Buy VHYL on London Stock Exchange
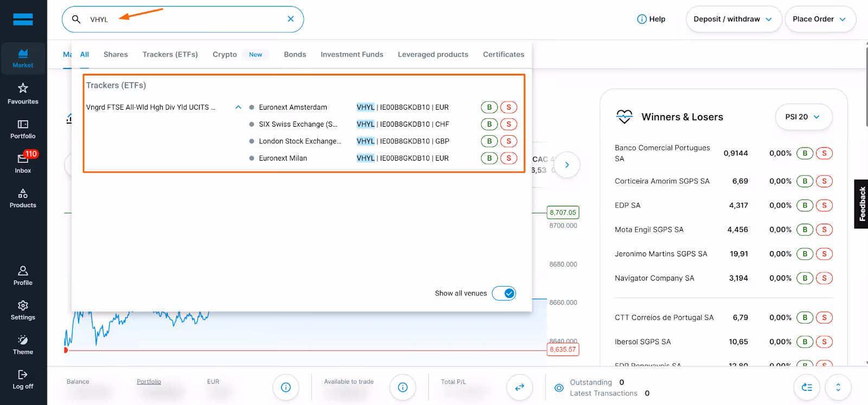This screenshot has height=405, width=868. [489, 141]
